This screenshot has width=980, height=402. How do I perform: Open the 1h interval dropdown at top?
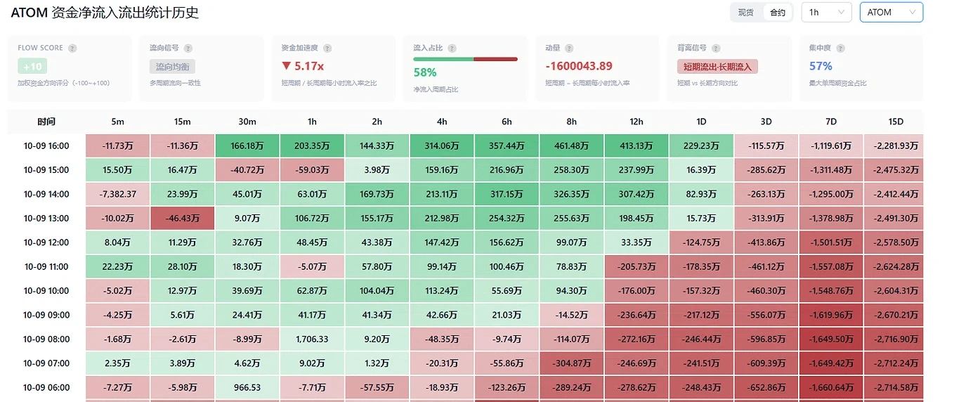[x=826, y=13]
